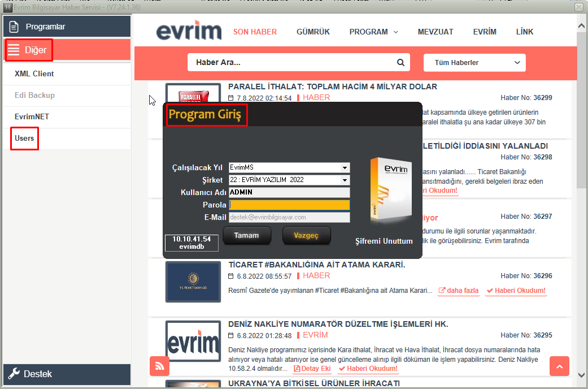Open EvrimNET from the sidebar
The height and width of the screenshot is (389, 588).
click(67, 117)
